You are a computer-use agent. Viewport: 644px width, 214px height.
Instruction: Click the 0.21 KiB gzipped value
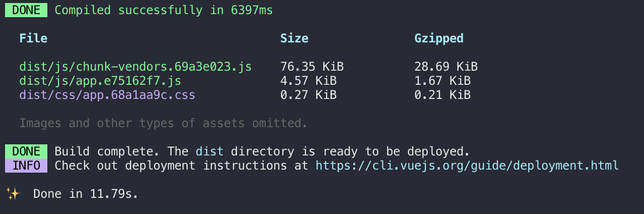click(x=442, y=95)
